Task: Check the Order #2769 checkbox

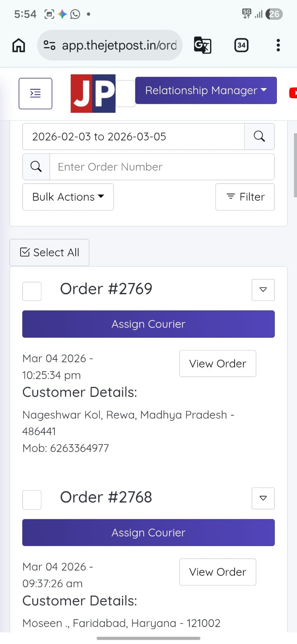Action: click(x=32, y=291)
